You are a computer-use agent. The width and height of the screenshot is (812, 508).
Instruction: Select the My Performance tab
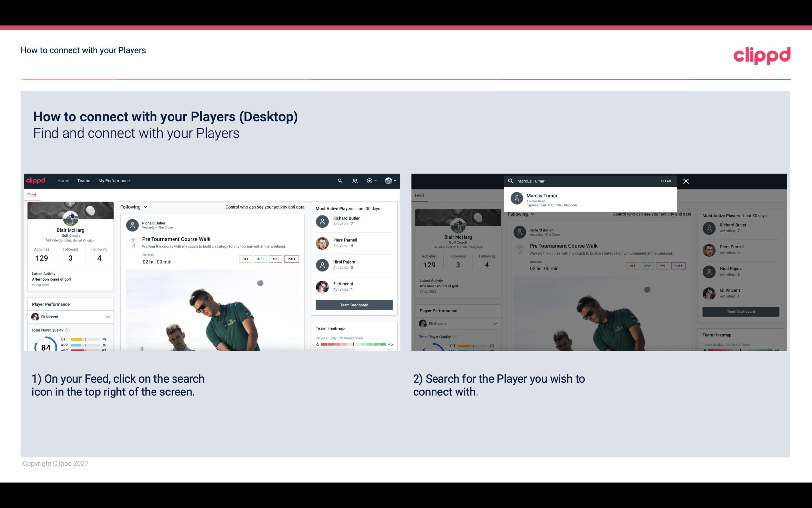(x=114, y=180)
